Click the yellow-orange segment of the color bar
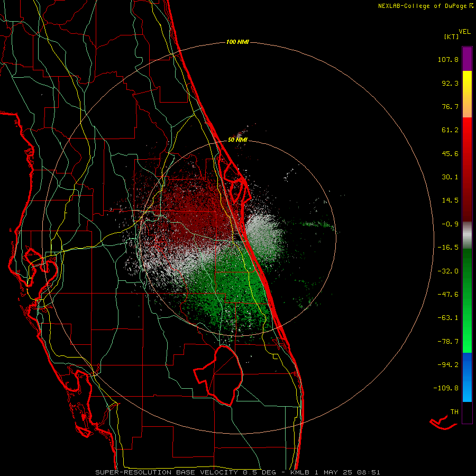476x476 pixels. (x=467, y=94)
